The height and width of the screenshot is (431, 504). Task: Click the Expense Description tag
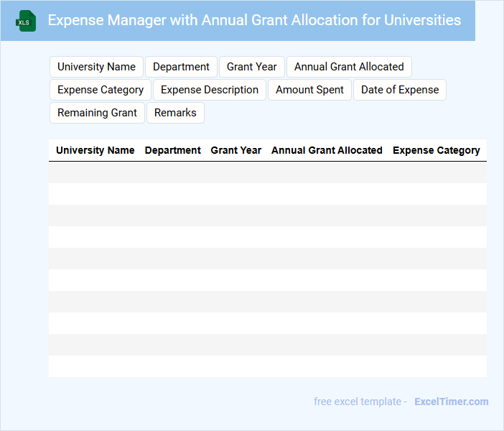[210, 90]
